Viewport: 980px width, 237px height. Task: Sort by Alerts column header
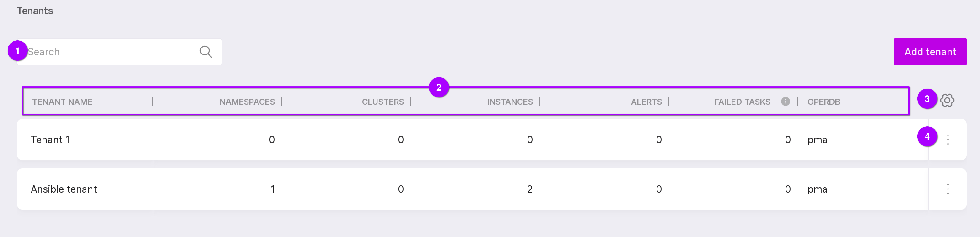(646, 102)
